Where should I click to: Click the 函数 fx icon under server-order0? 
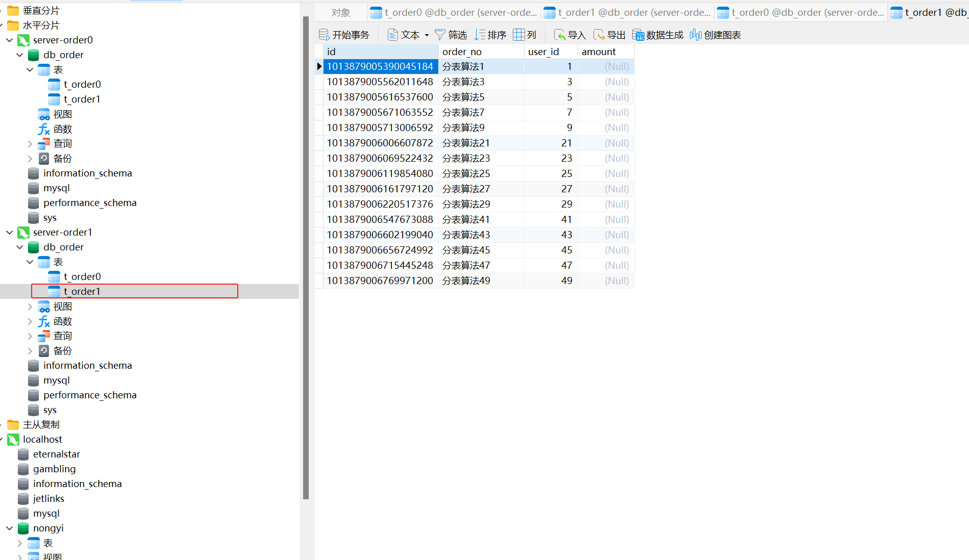[x=44, y=129]
